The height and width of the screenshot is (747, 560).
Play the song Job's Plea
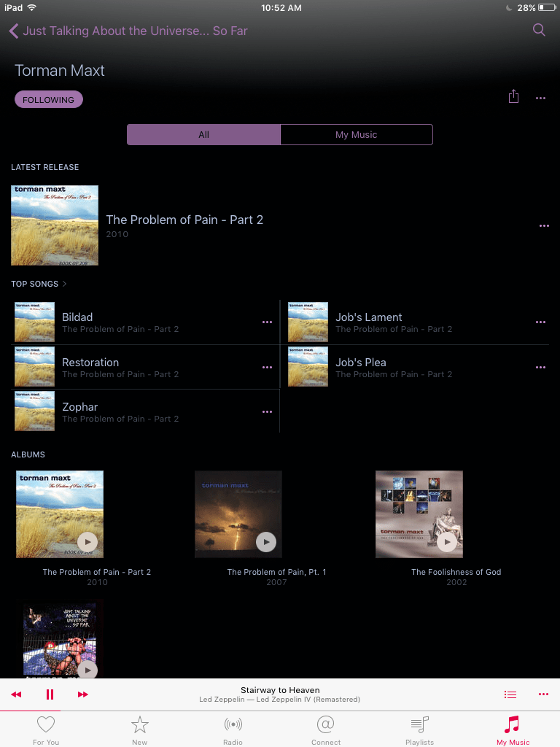360,363
